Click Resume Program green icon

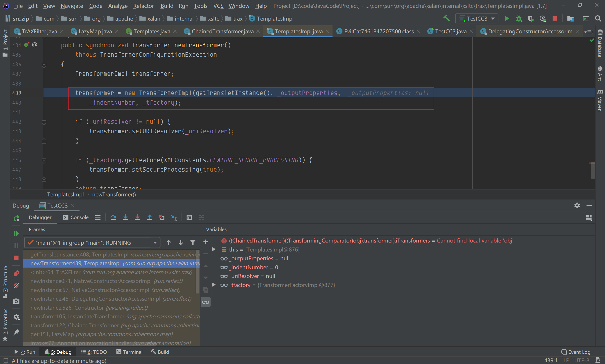pos(17,233)
